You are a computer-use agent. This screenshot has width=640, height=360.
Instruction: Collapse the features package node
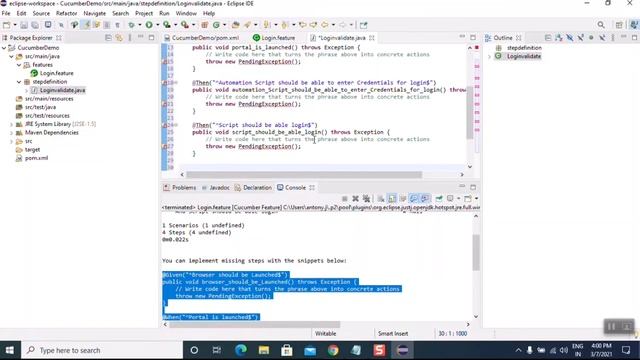pyautogui.click(x=19, y=65)
